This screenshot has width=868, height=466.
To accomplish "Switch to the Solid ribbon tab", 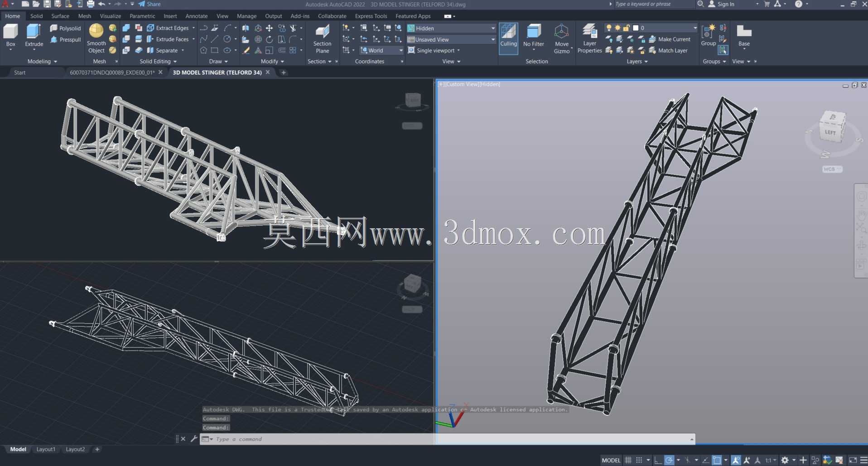I will pos(36,16).
